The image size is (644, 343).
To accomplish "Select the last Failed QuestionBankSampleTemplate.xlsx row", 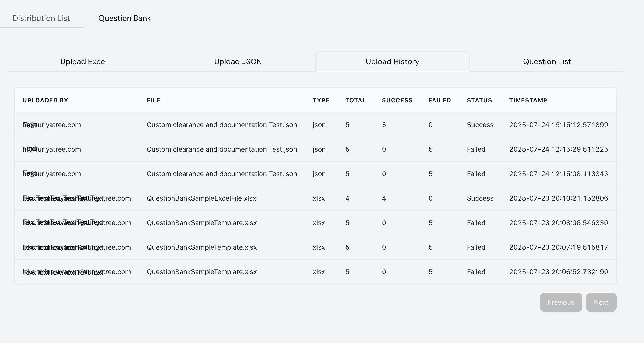I will 201,272.
